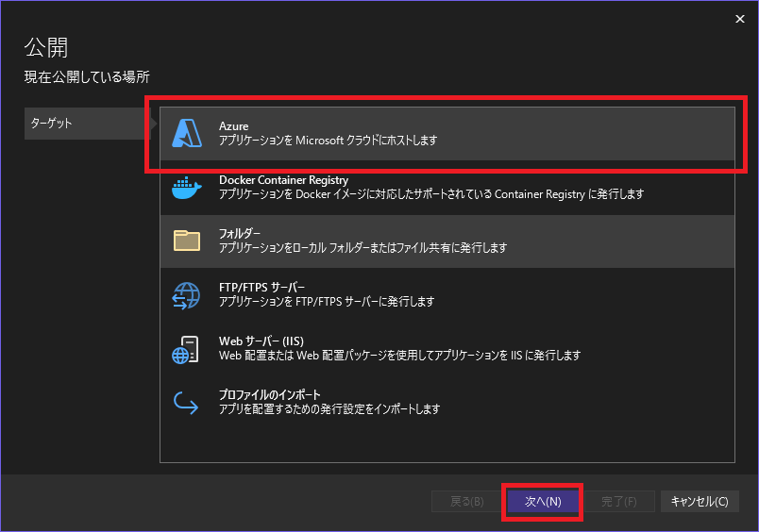Click Docker description mentioning Container Registry

[x=431, y=194]
